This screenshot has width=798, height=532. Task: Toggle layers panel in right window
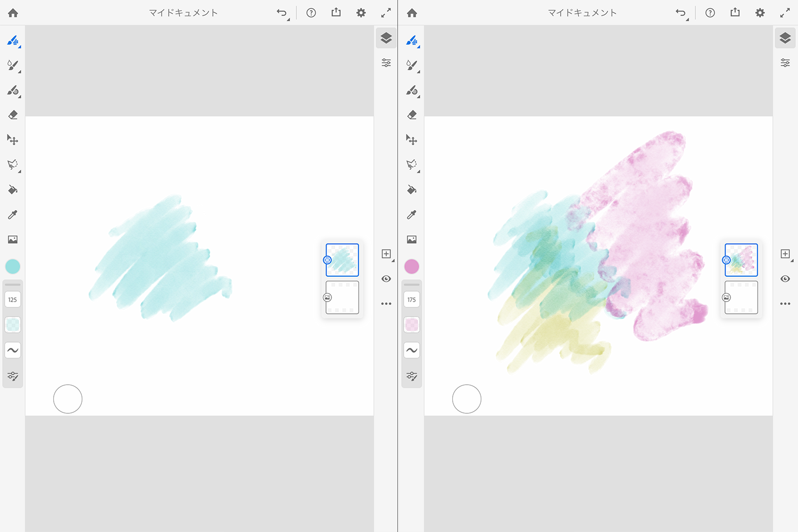point(785,38)
